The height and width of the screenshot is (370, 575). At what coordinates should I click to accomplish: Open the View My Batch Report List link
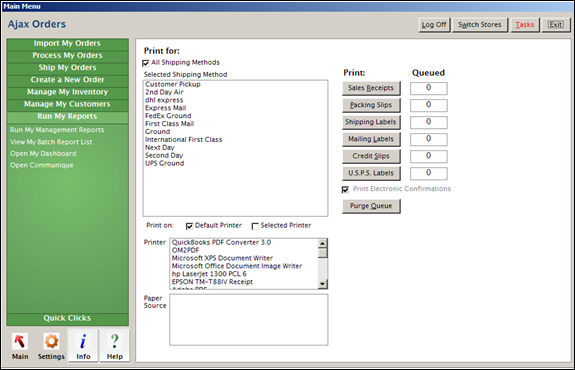coord(51,142)
